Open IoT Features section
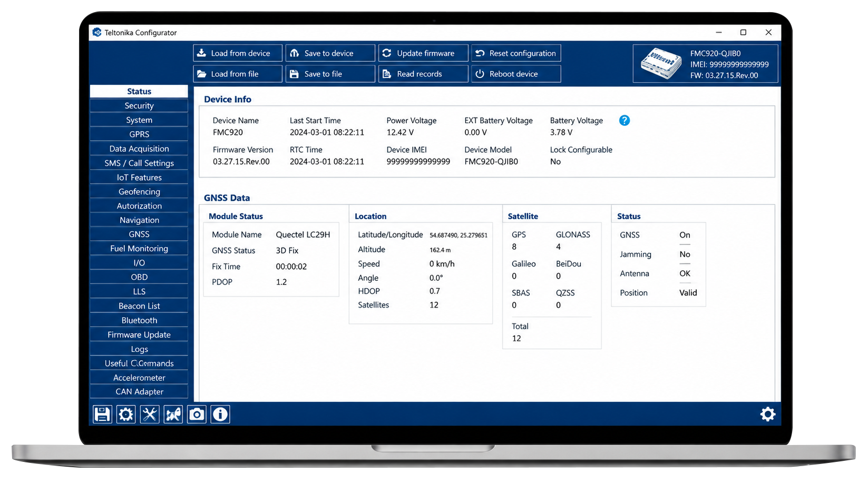 (x=139, y=177)
